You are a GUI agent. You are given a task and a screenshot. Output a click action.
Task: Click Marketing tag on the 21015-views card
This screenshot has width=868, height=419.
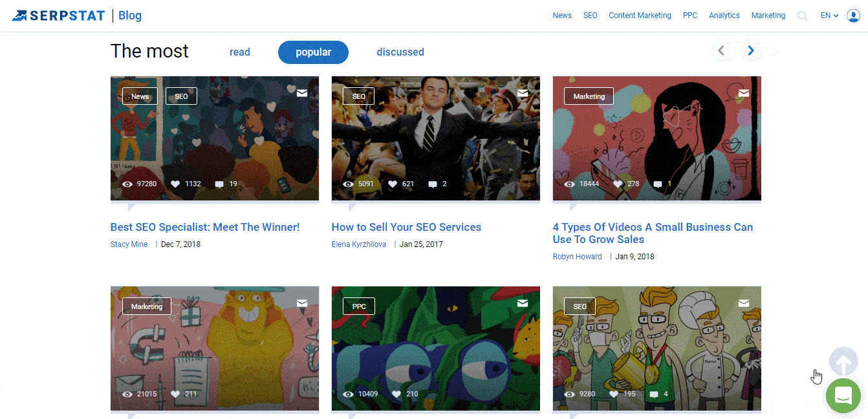[x=147, y=306]
